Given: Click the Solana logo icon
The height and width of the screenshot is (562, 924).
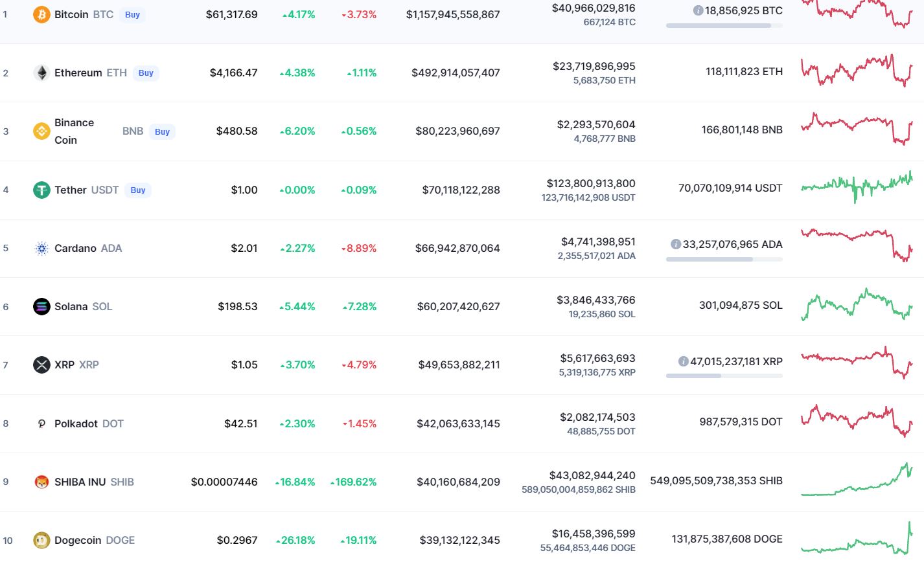Looking at the screenshot, I should [x=41, y=306].
